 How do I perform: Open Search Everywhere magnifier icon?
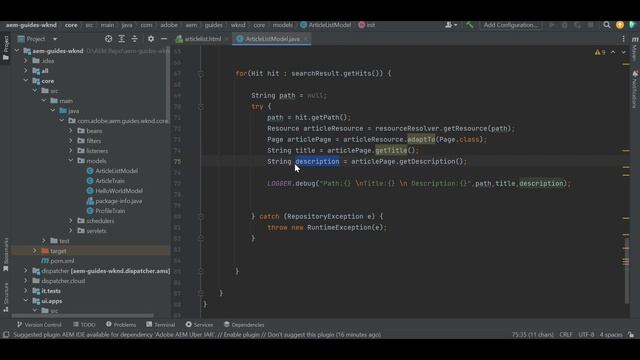pyautogui.click(x=607, y=25)
